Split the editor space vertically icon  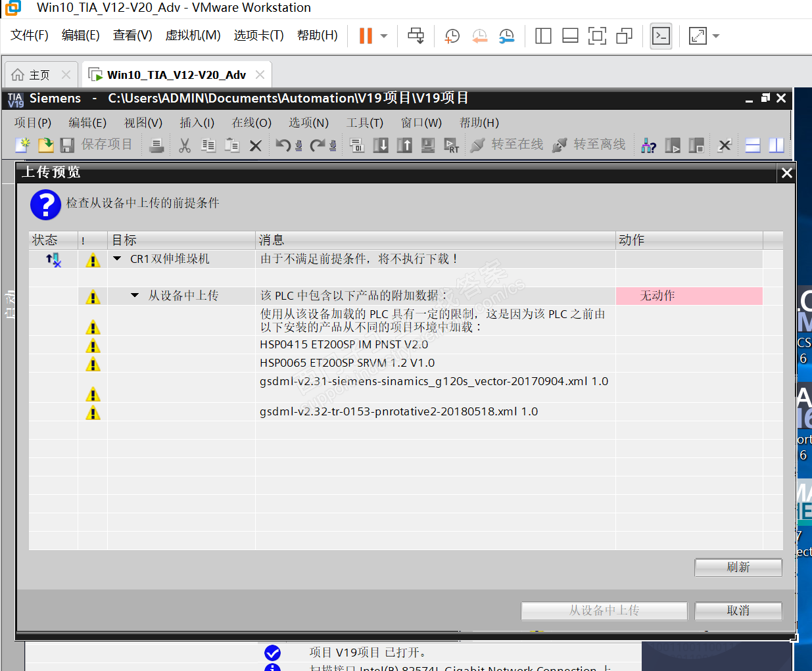click(776, 145)
